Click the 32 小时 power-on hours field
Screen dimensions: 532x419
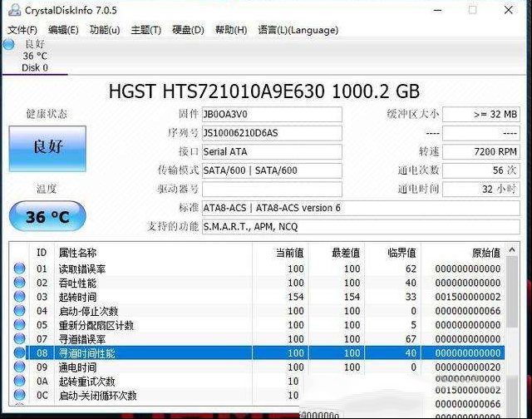(481, 190)
